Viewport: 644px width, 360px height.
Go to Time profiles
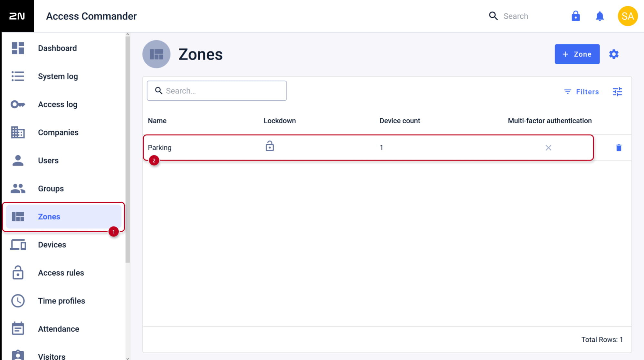63,301
